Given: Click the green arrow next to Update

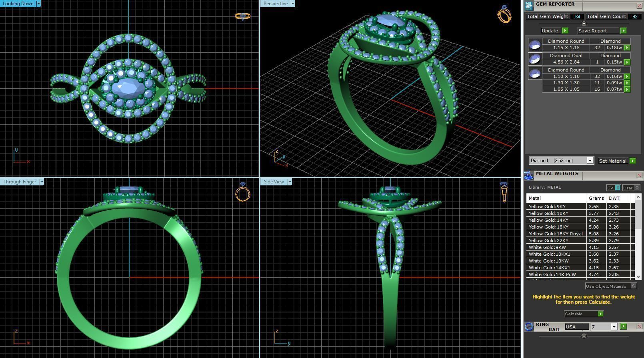Looking at the screenshot, I should 565,31.
